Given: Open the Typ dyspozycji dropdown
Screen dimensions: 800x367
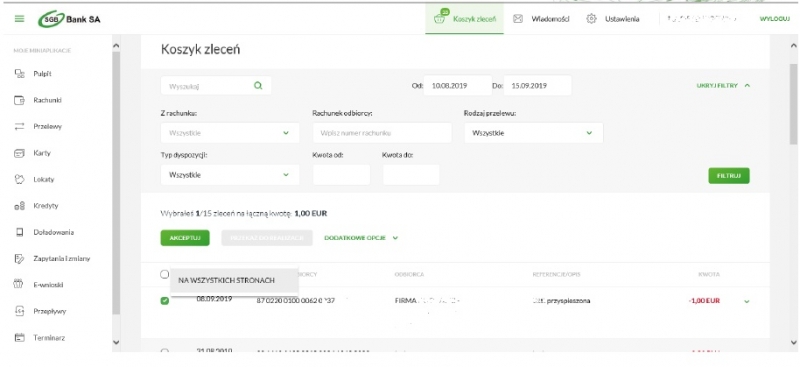Looking at the screenshot, I should (230, 175).
